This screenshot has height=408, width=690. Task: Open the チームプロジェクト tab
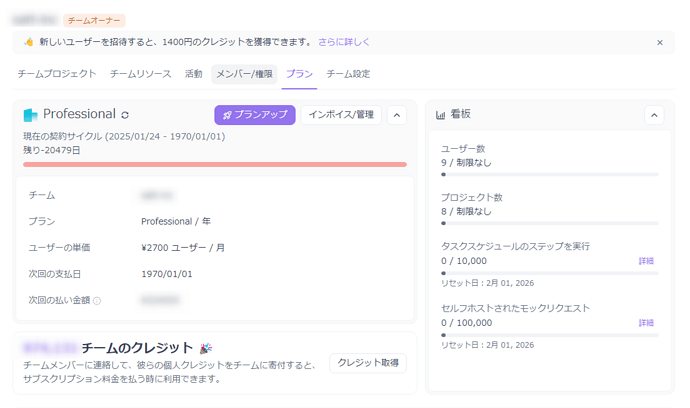click(57, 74)
